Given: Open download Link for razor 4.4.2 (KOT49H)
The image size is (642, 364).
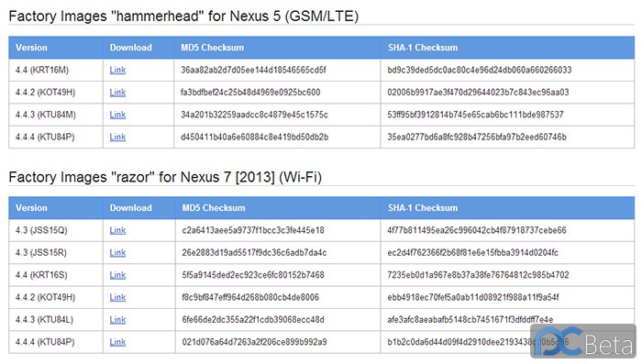Looking at the screenshot, I should point(117,297).
